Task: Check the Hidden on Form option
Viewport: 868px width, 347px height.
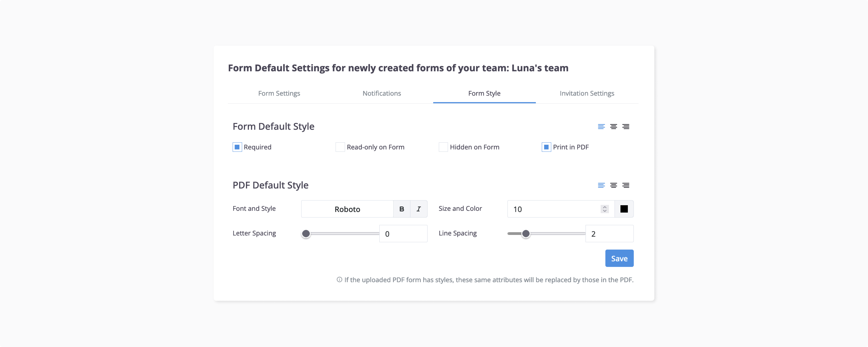Action: [443, 147]
